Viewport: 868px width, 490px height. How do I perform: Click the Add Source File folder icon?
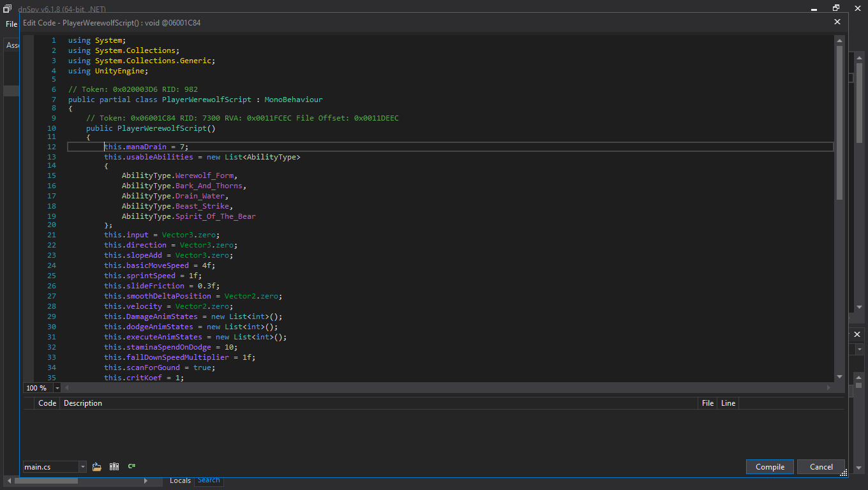click(x=97, y=467)
